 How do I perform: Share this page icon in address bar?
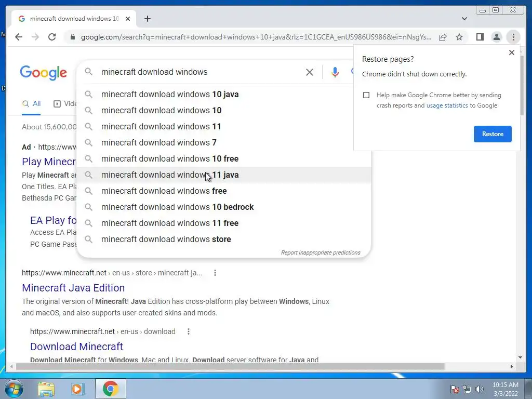click(x=443, y=37)
